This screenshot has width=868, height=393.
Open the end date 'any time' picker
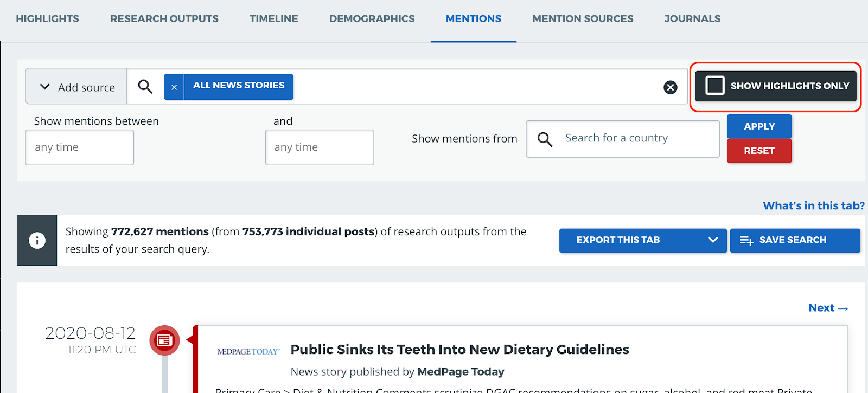pos(320,147)
